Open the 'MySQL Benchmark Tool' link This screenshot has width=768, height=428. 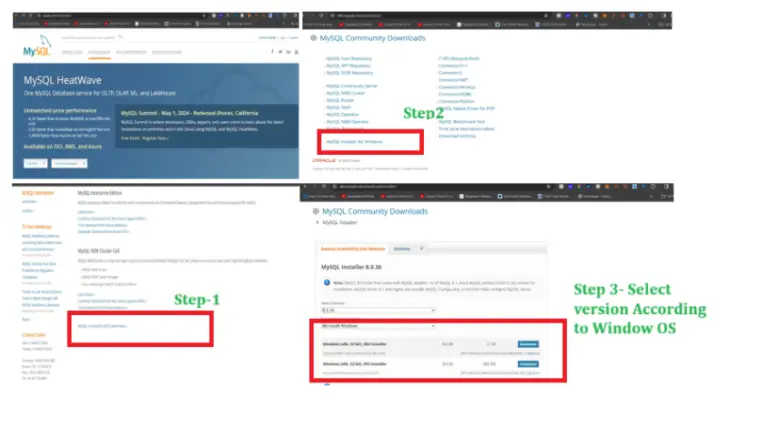[461, 121]
